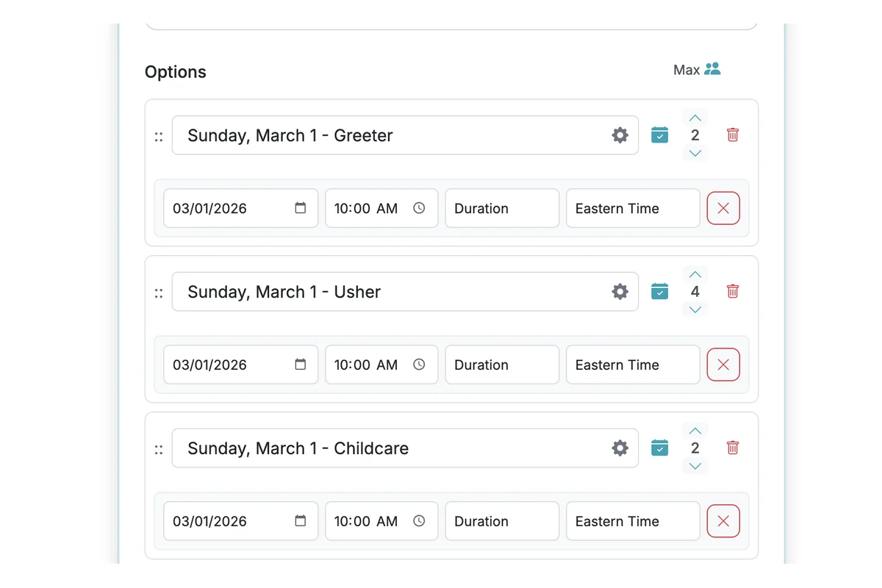882x588 pixels.
Task: Remove the Usher time slot with red X
Action: pos(723,365)
